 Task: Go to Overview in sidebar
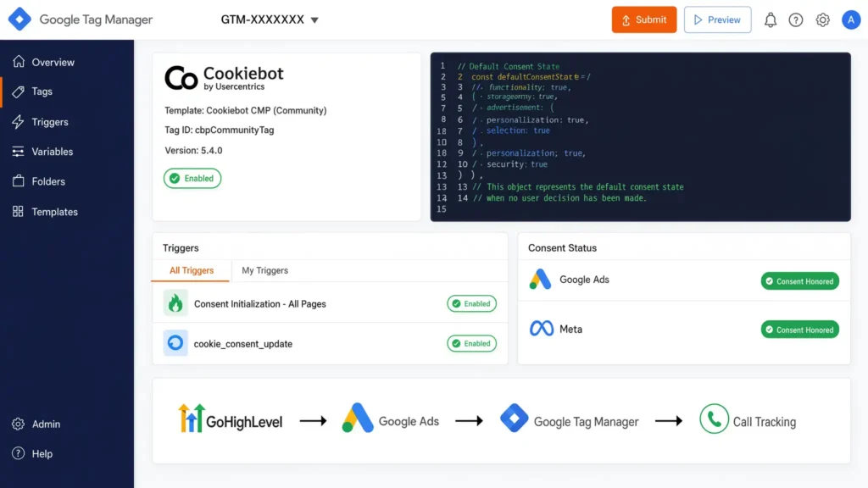point(67,62)
